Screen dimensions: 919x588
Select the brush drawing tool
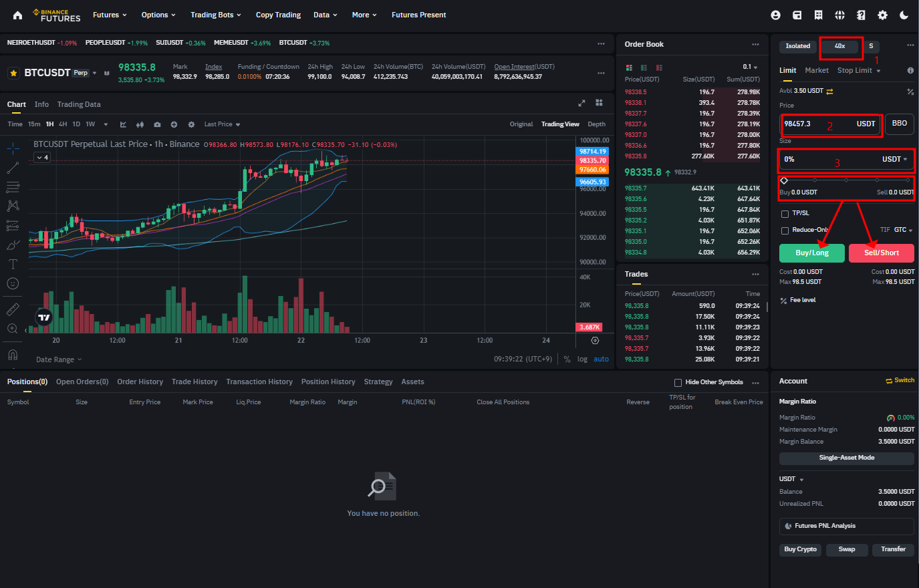point(13,245)
